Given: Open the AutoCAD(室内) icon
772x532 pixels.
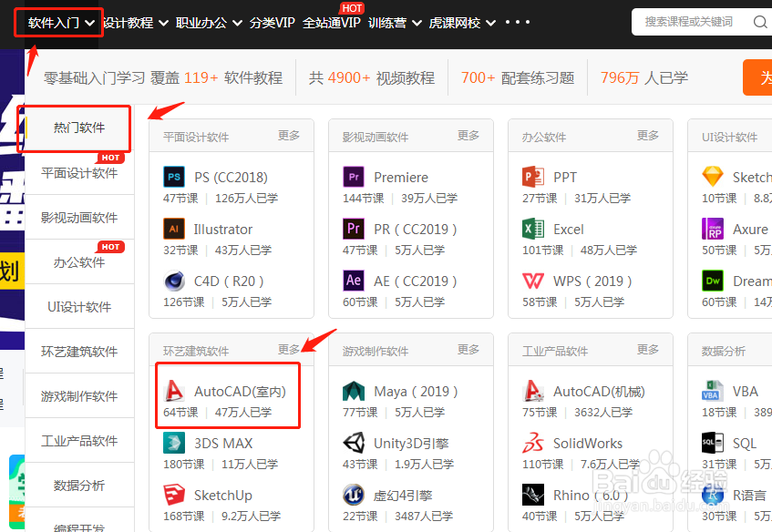Looking at the screenshot, I should click(174, 391).
